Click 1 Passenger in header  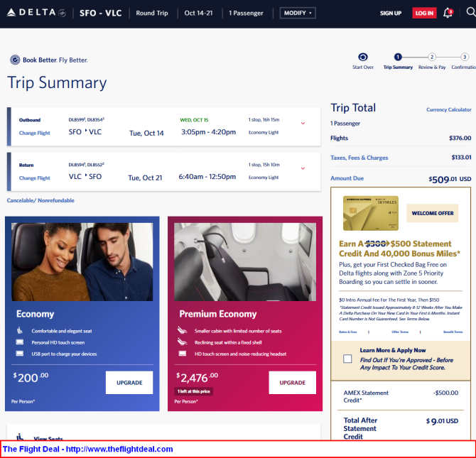click(x=246, y=13)
